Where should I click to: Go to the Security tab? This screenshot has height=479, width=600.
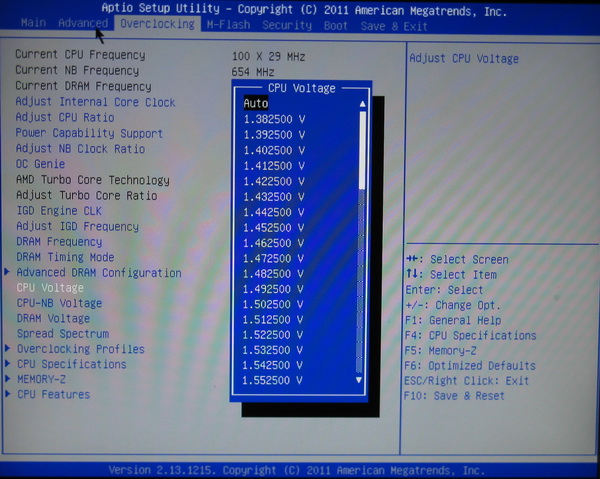click(x=287, y=25)
